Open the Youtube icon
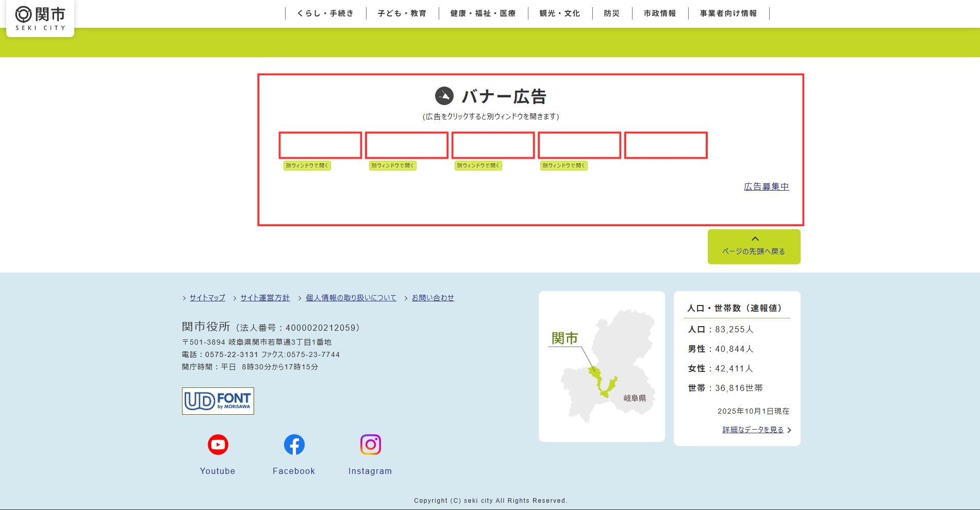 (218, 445)
